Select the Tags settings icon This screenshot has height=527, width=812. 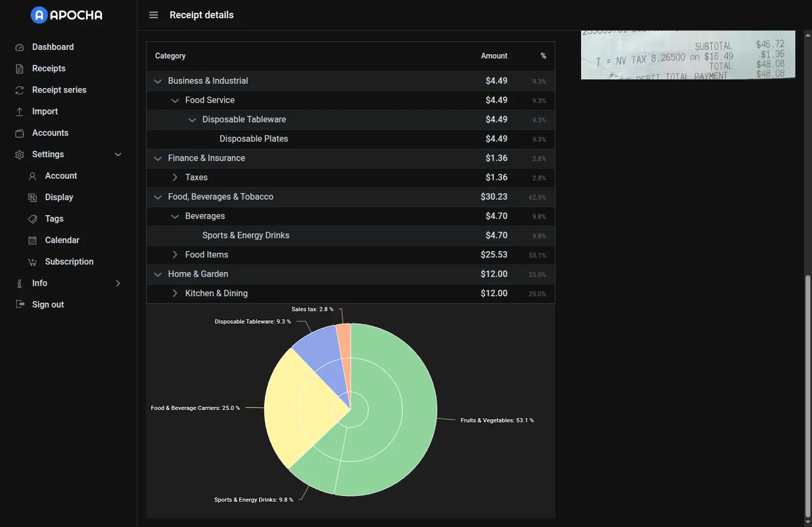click(x=33, y=218)
